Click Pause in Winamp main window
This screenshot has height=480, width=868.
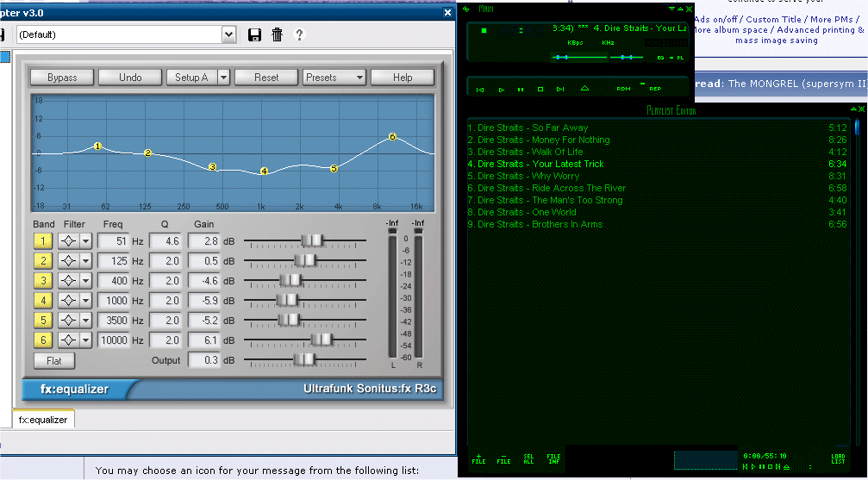(521, 89)
